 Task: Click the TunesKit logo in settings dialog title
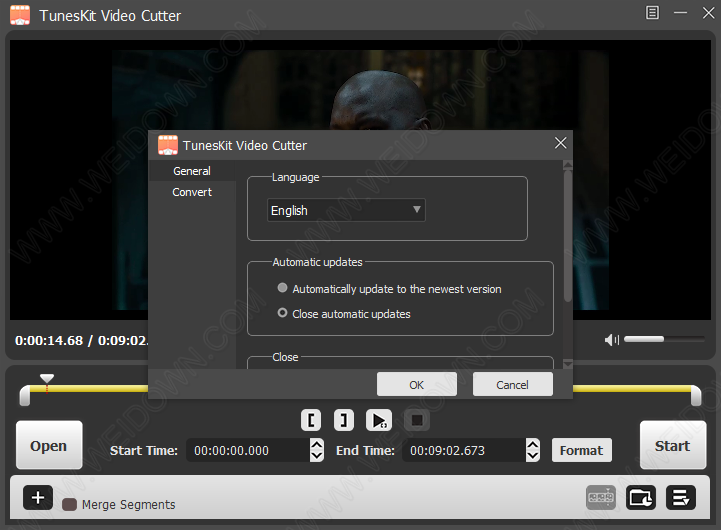pyautogui.click(x=168, y=145)
